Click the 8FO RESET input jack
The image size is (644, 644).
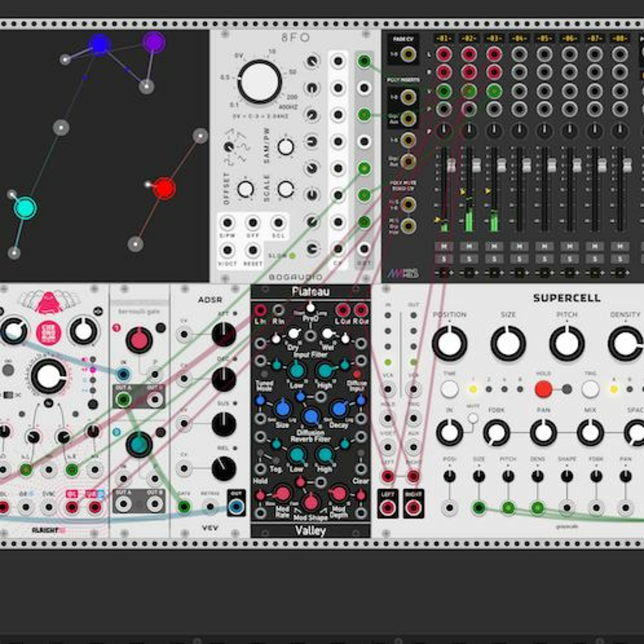tap(253, 250)
